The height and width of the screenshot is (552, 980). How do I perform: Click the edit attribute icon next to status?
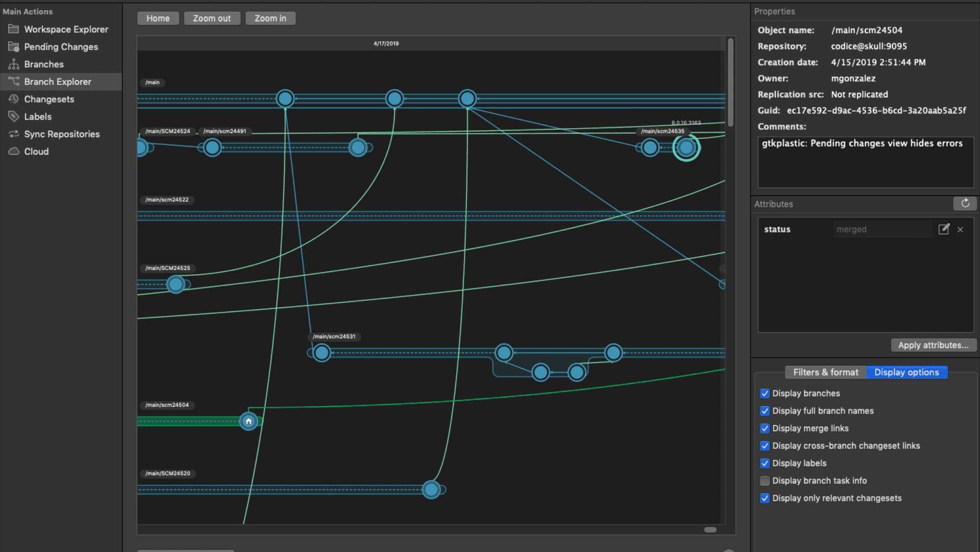[x=944, y=228]
